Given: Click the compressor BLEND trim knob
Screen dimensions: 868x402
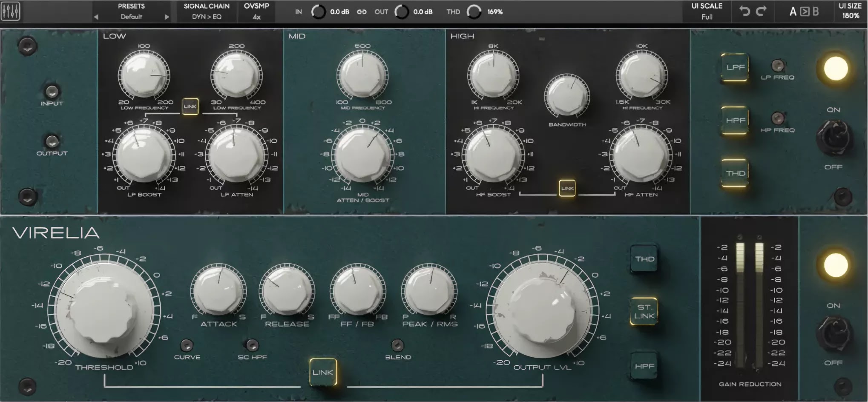Looking at the screenshot, I should pyautogui.click(x=397, y=345).
